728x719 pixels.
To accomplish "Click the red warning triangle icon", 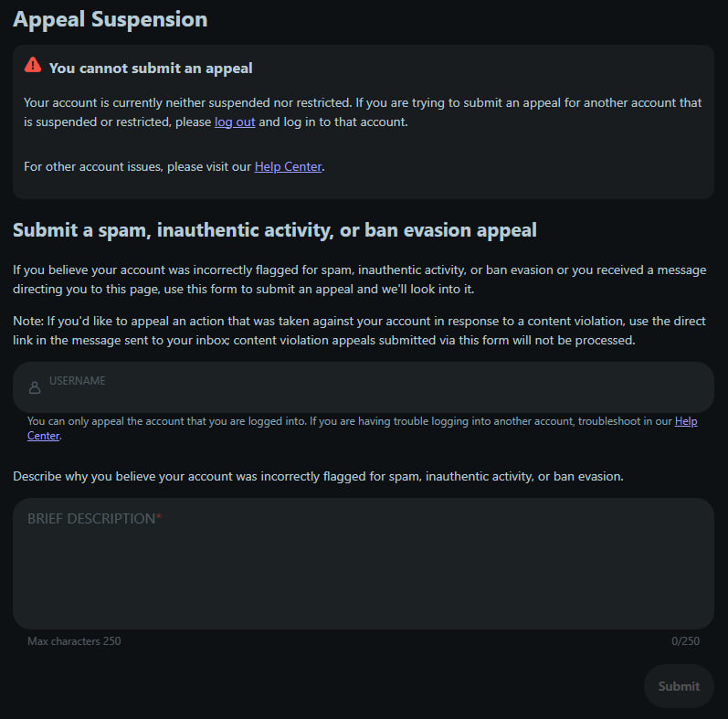I will [x=33, y=65].
